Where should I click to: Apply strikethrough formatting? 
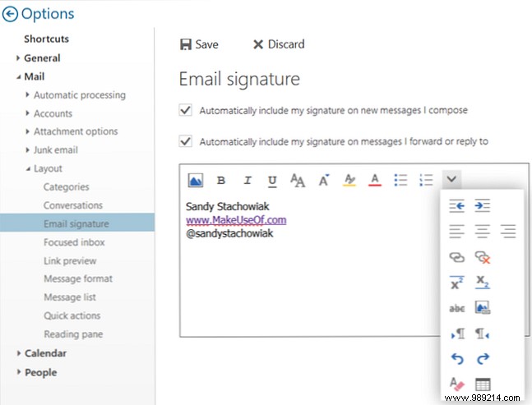click(456, 308)
